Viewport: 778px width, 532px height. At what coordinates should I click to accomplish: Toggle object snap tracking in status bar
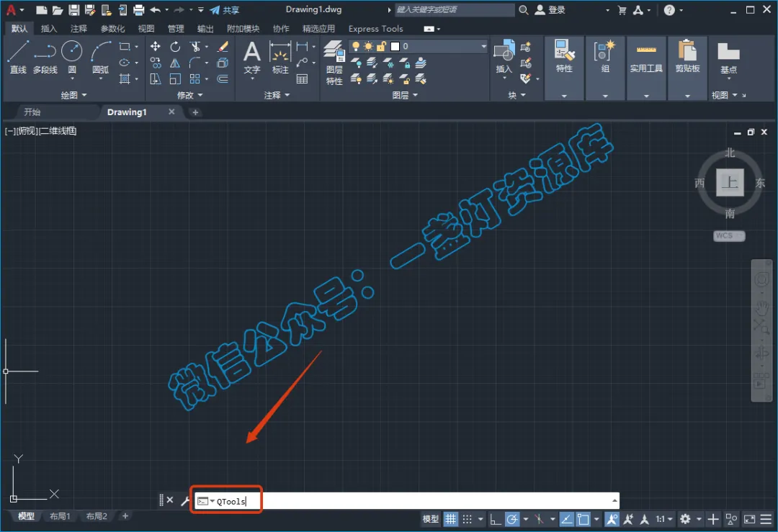pos(566,519)
